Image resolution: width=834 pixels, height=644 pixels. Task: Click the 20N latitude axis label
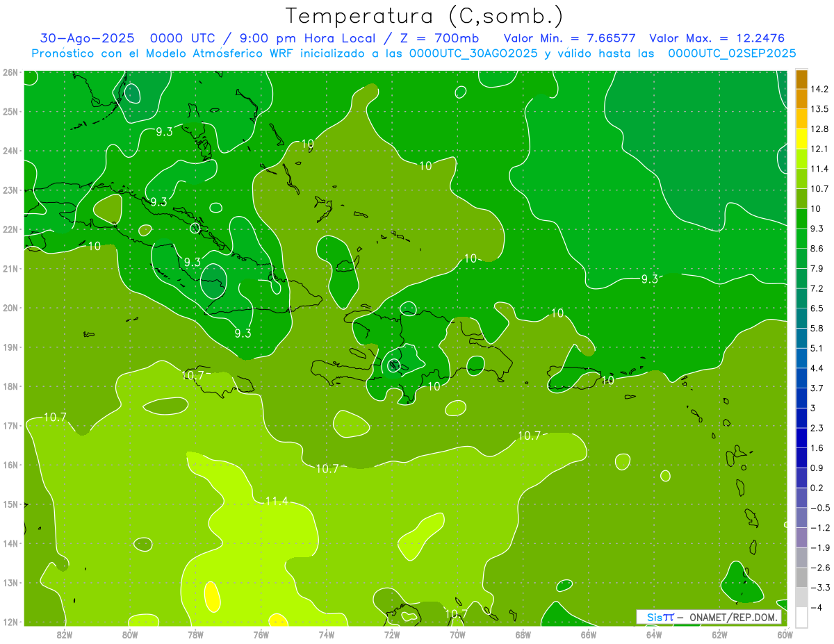pyautogui.click(x=10, y=308)
